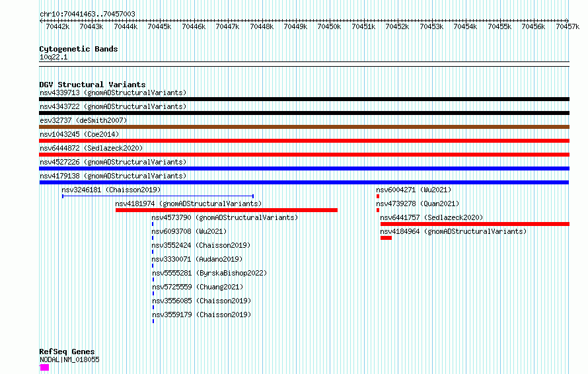Click the DGV Structural Variants track heading
The height and width of the screenshot is (374, 588).
[x=92, y=85]
